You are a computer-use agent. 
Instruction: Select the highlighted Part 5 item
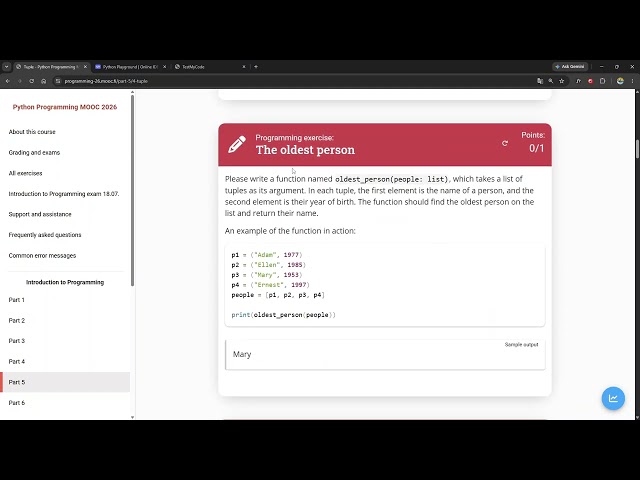65,382
